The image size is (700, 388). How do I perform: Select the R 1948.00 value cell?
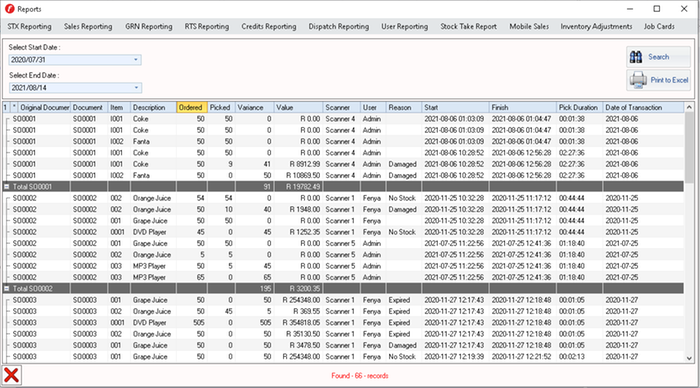298,209
